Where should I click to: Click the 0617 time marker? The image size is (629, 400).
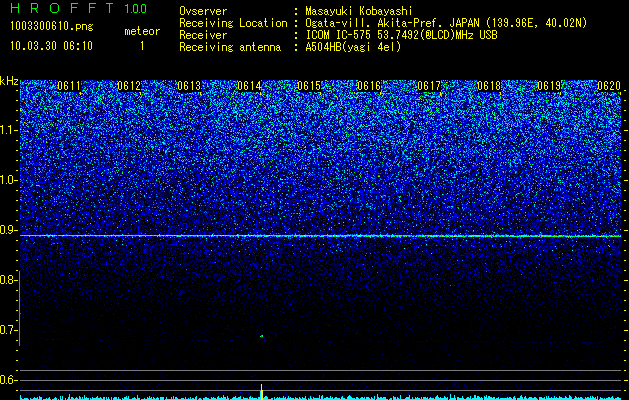tap(429, 86)
